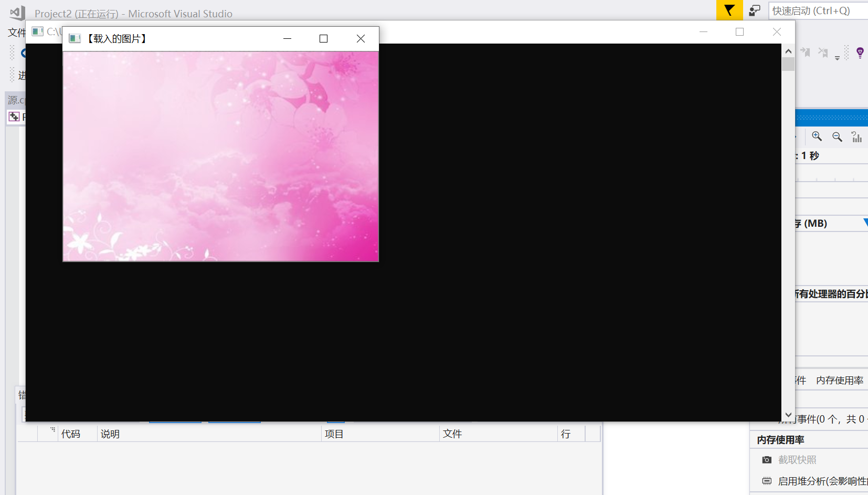Reset the diagnostic view with the chart icon
Screen dimensions: 868x495
point(856,136)
